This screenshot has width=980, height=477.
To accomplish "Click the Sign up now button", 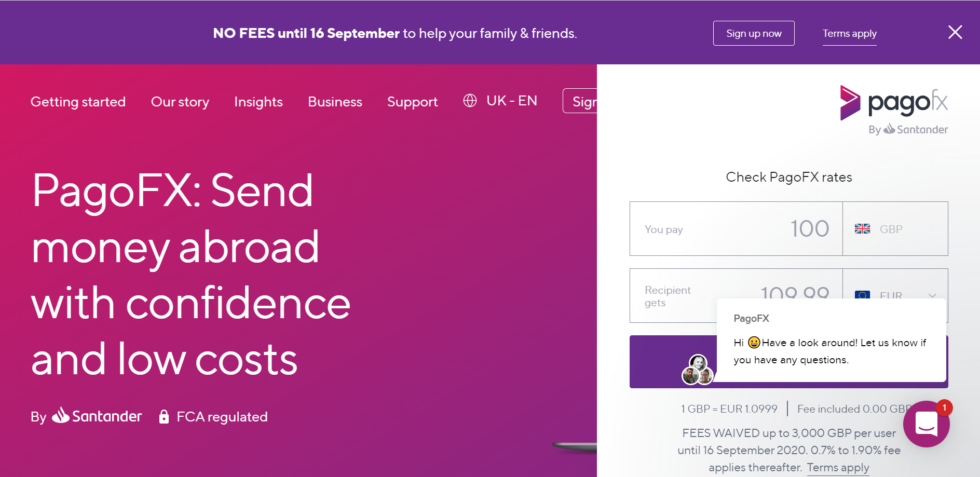I will (753, 33).
